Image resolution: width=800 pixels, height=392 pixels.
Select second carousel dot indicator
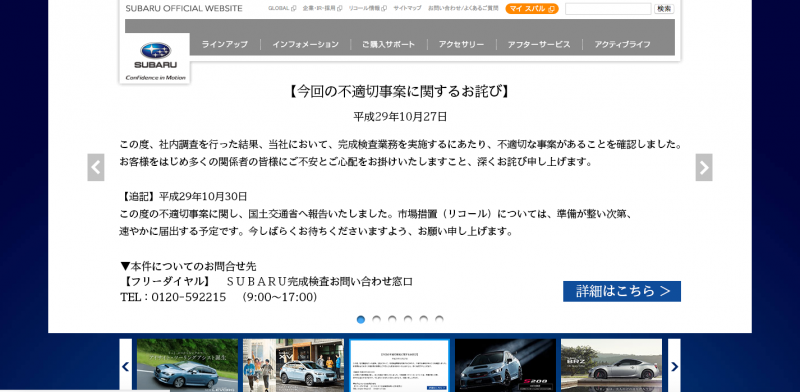377,320
